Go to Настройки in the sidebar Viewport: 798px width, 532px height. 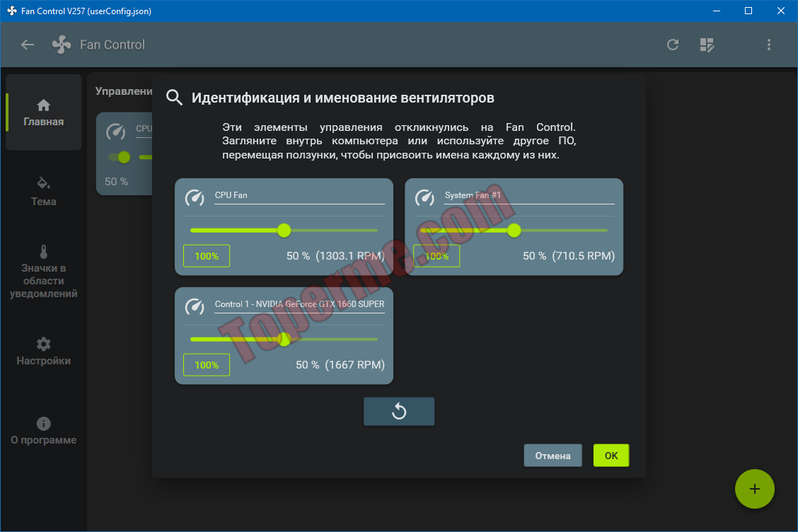[x=44, y=352]
